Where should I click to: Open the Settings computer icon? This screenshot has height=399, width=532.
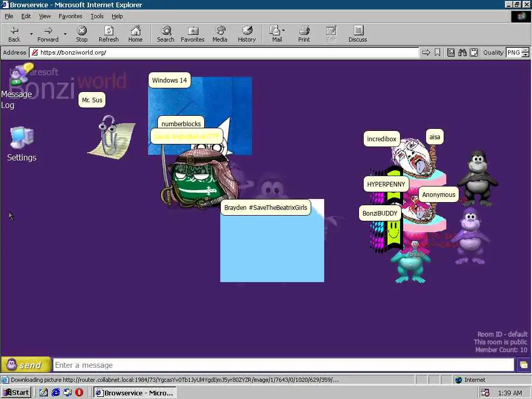22,144
